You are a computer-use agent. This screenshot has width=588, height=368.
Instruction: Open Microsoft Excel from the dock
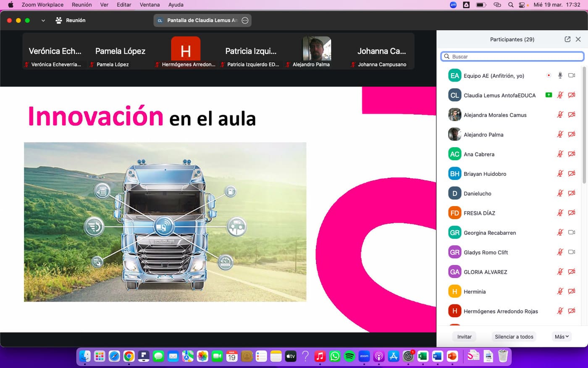423,356
